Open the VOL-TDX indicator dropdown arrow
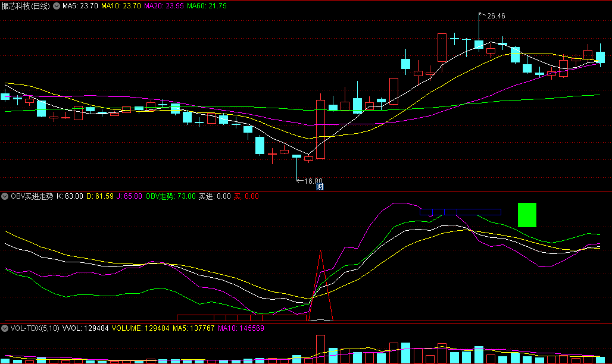 (5, 328)
